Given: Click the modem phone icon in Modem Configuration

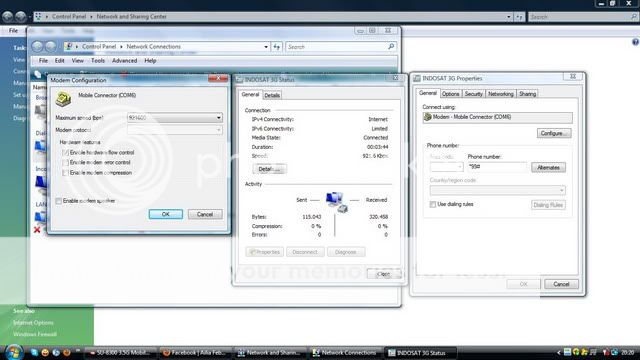Looking at the screenshot, I should pyautogui.click(x=63, y=99).
